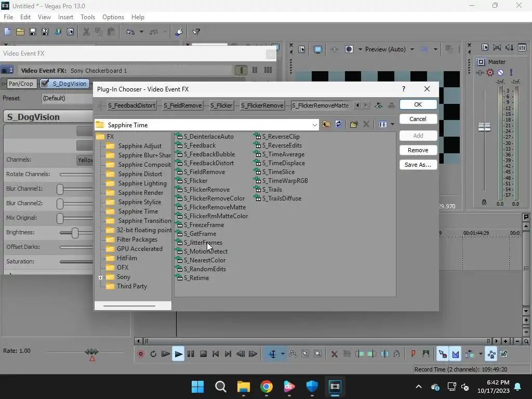Screen dimensions: 532x399
Task: Open the View menu
Action: [x=44, y=17]
